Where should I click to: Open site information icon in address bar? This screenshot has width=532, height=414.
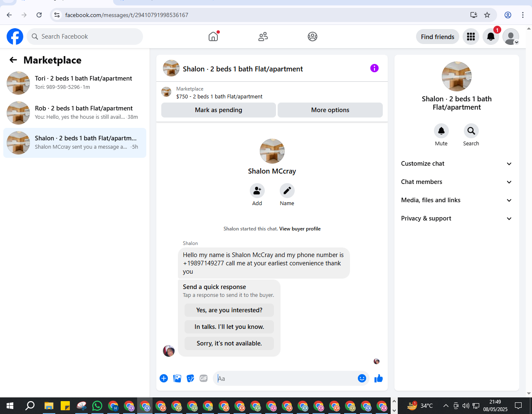[57, 15]
